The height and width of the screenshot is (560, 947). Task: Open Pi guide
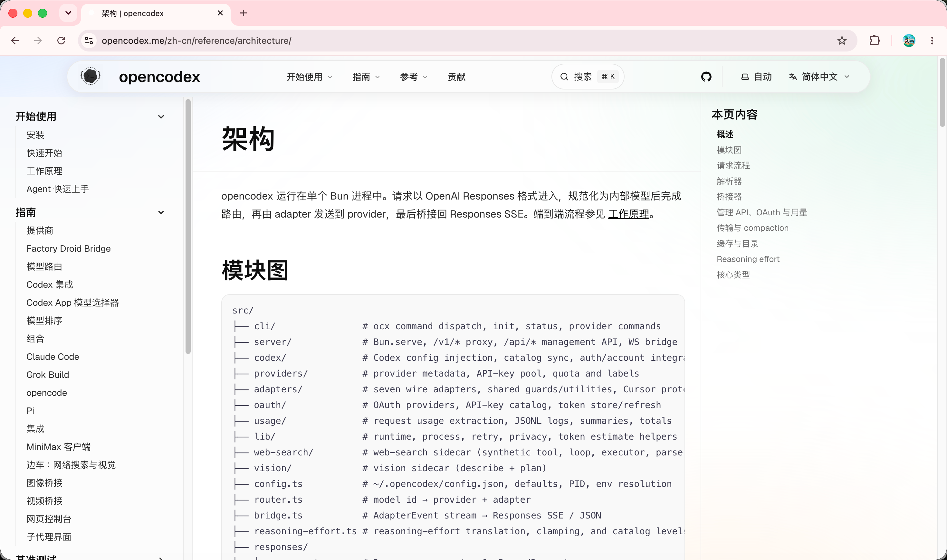(30, 411)
